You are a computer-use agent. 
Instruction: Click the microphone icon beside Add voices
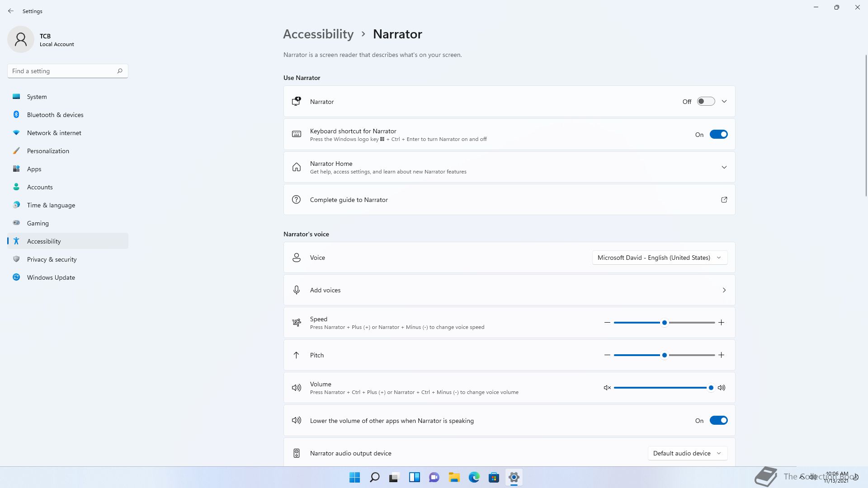[x=297, y=290]
